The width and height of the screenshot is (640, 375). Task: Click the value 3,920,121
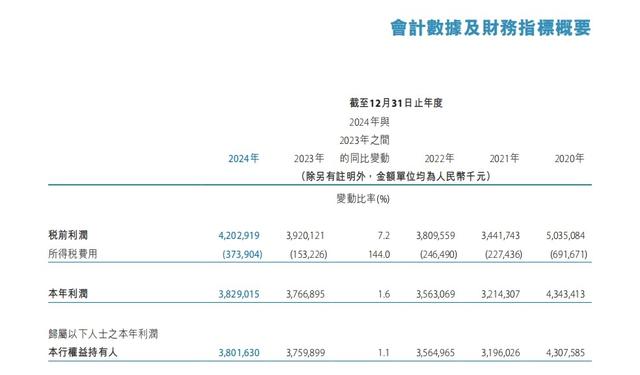coord(305,236)
